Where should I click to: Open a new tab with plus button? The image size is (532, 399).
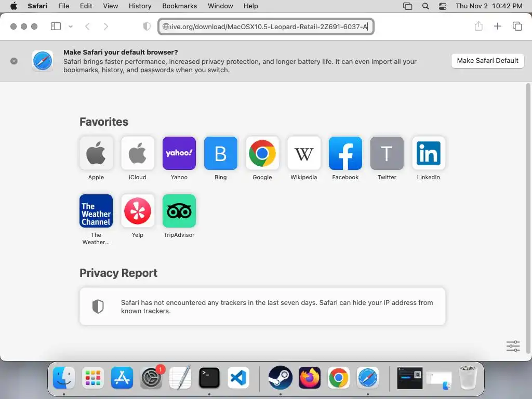pyautogui.click(x=497, y=26)
